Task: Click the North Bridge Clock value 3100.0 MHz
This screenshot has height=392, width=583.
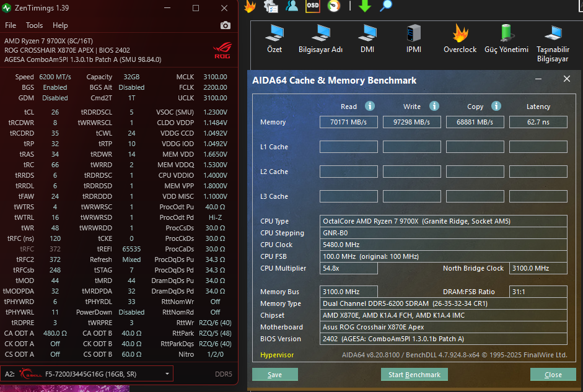Action: pos(538,268)
